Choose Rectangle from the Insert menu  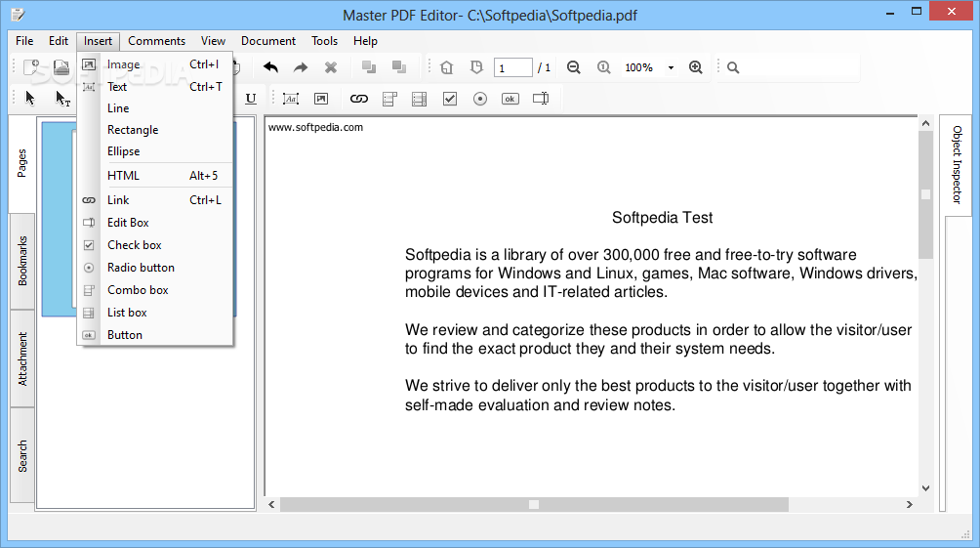click(155, 130)
